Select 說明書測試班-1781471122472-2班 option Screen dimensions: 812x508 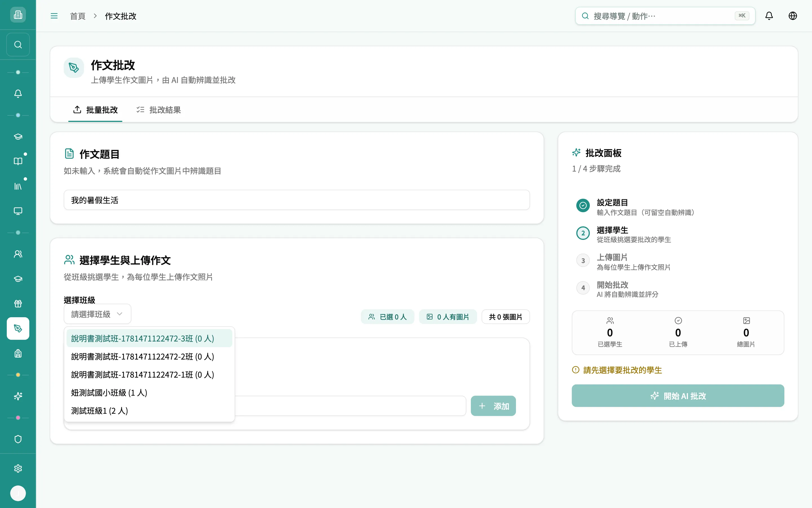click(149, 356)
